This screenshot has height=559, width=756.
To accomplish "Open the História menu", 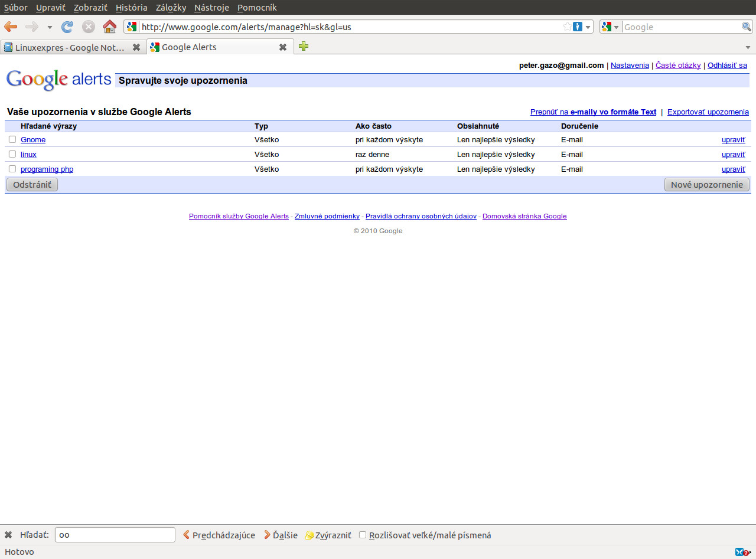I will 131,8.
